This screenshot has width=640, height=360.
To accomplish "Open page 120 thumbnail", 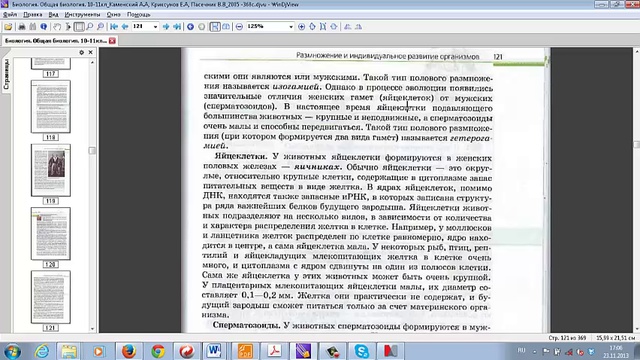I will click(51, 233).
